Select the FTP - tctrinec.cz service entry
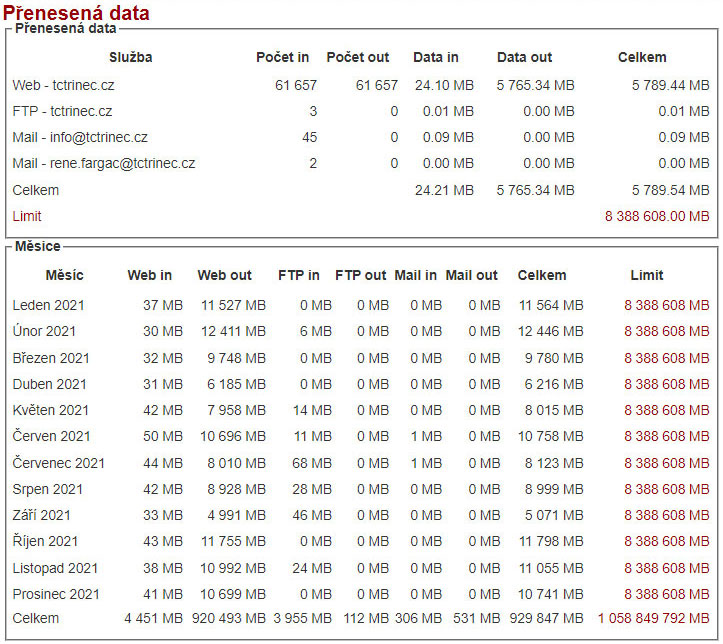 (62, 111)
